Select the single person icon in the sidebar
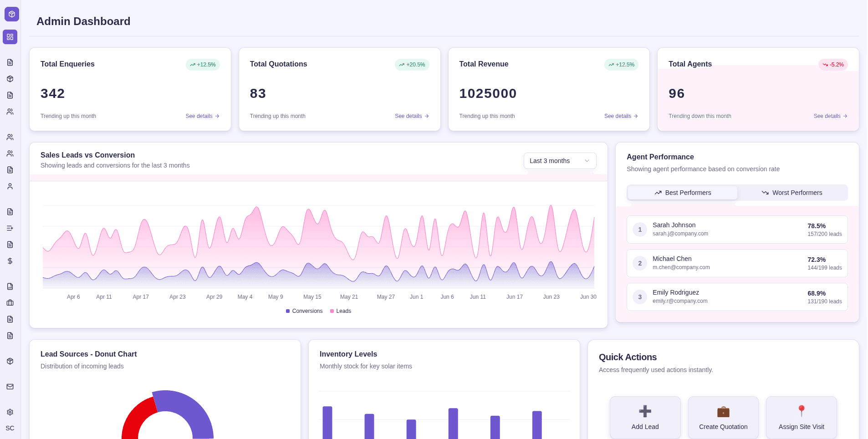 (x=10, y=186)
